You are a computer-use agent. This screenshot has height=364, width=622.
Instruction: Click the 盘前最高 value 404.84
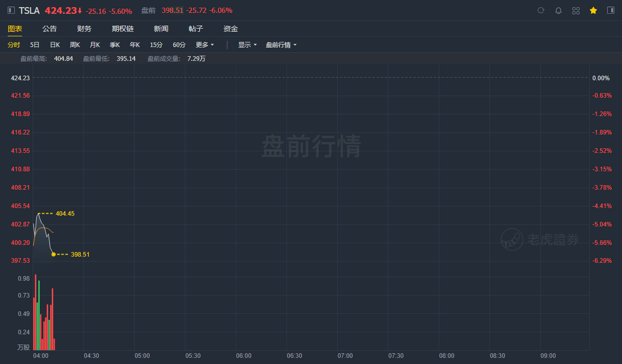63,59
